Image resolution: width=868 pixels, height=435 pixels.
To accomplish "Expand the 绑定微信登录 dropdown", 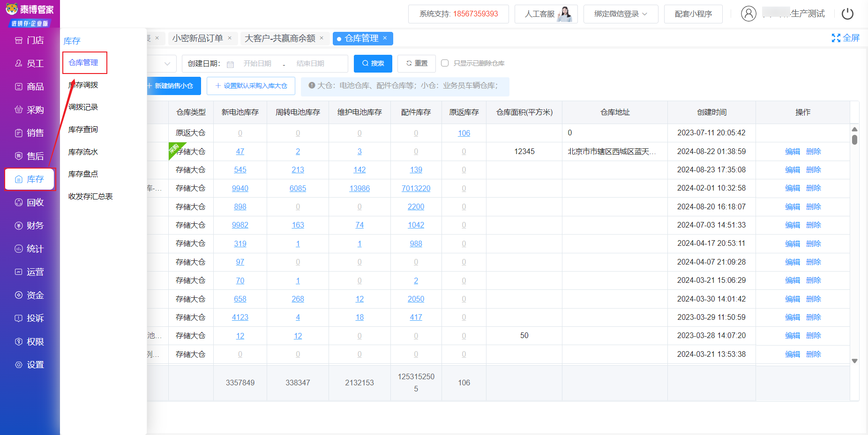I will coord(621,14).
